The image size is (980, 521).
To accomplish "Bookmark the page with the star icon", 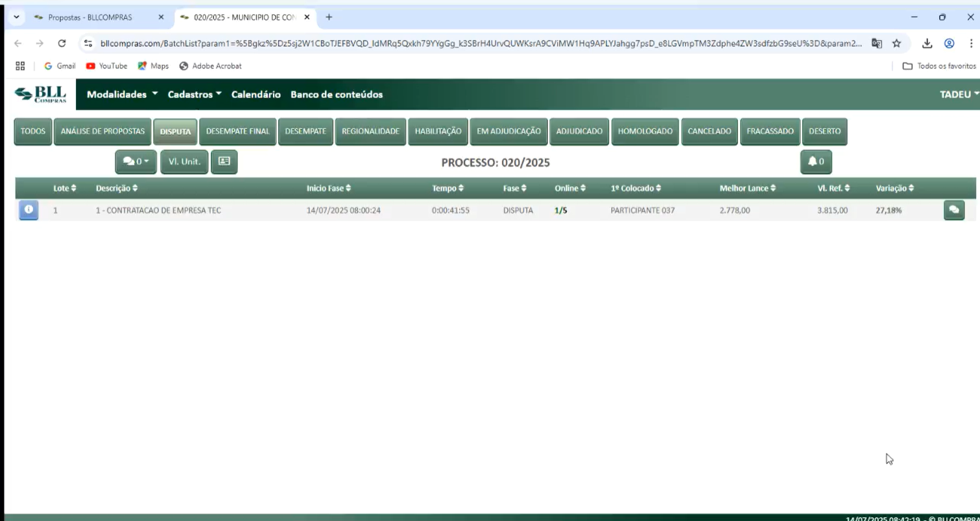I will coord(896,43).
